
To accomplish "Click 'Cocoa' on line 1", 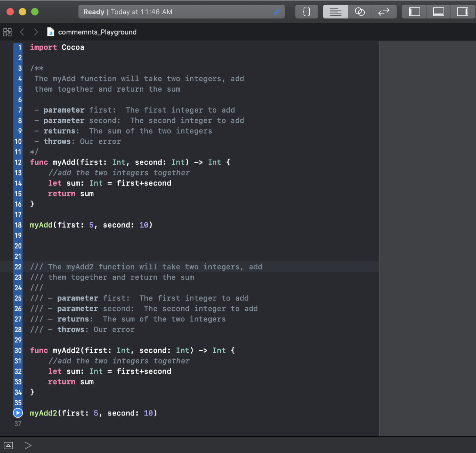I will point(73,47).
